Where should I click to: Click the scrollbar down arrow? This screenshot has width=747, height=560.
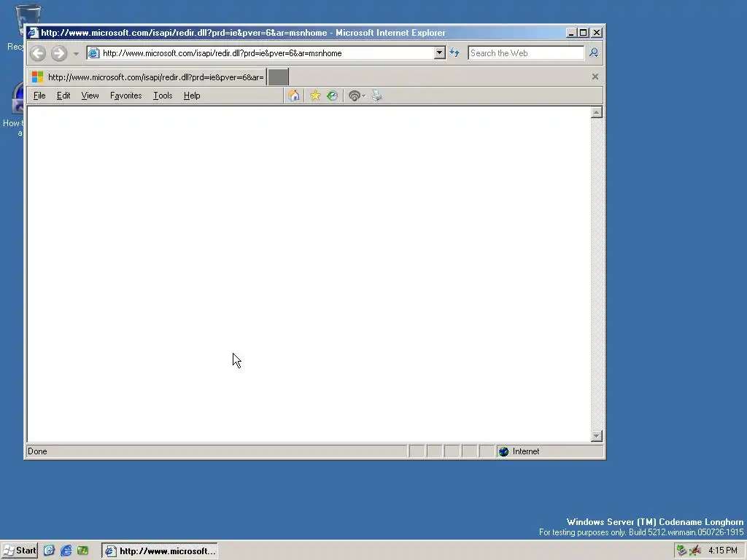597,436
